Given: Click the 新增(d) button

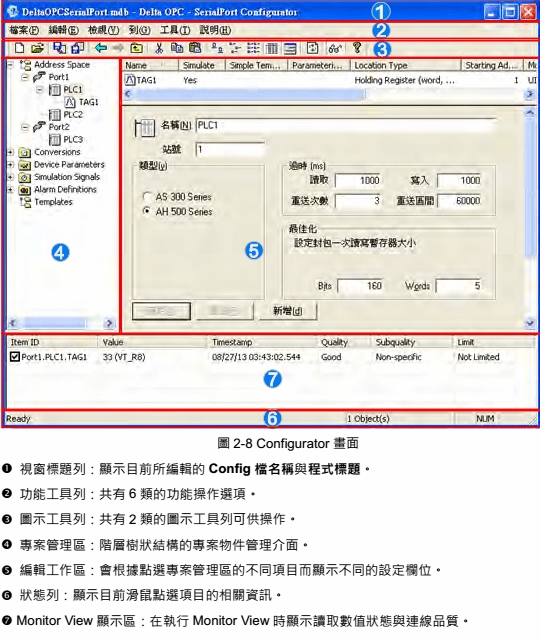Looking at the screenshot, I should coord(288,311).
